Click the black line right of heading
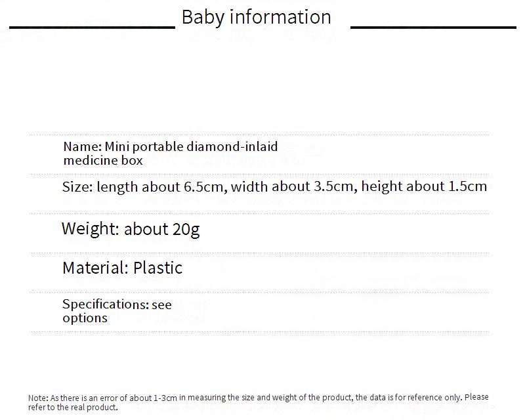Image resolution: width=525 pixels, height=420 pixels. pyautogui.click(x=433, y=28)
